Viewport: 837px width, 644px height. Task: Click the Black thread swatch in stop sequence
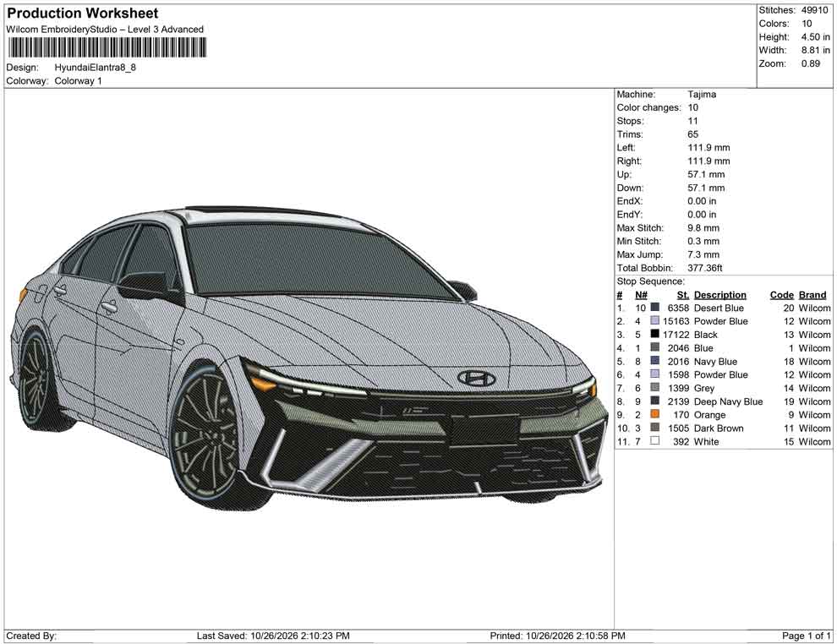click(655, 334)
